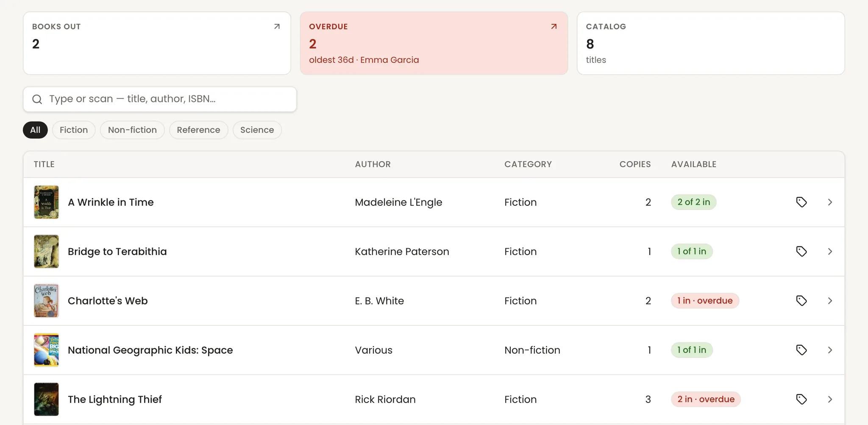Click author name Rick Riordan
The height and width of the screenshot is (425, 868).
[x=385, y=399]
